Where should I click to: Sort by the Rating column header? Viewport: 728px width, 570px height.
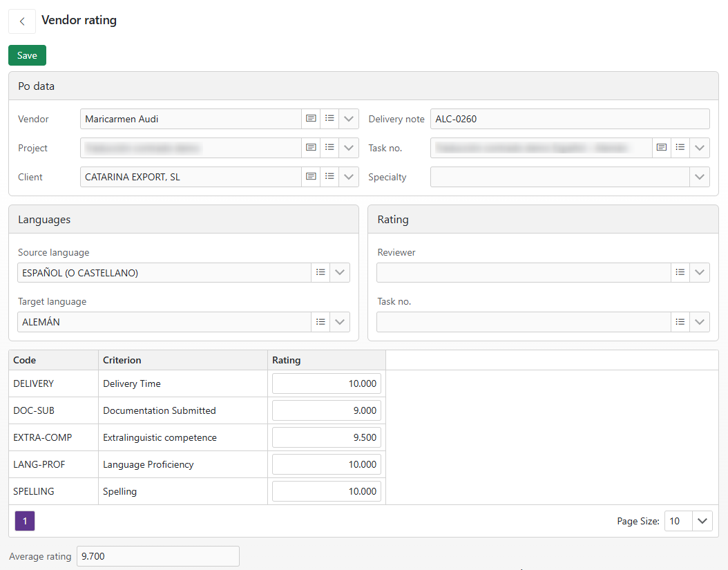[327, 360]
